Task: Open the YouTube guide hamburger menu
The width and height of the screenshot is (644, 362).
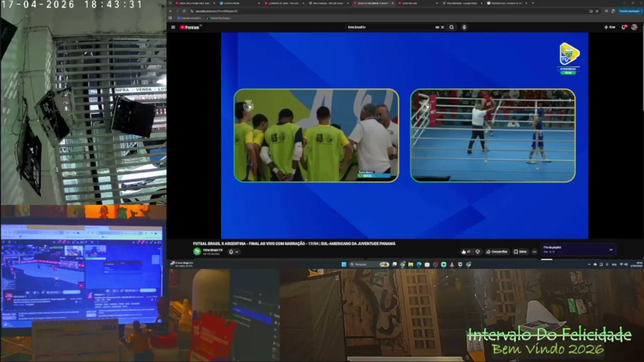Action: (x=173, y=27)
